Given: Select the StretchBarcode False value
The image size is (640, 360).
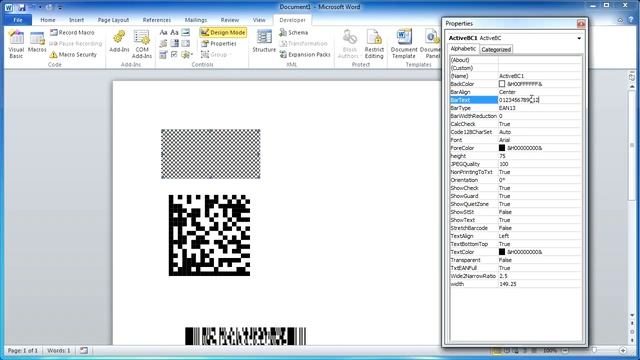Looking at the screenshot, I should (540, 228).
